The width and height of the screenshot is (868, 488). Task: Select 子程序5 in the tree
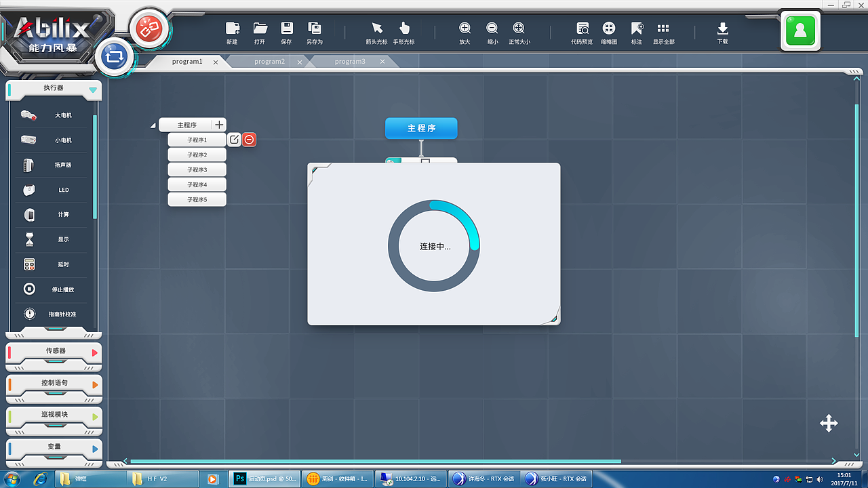197,199
